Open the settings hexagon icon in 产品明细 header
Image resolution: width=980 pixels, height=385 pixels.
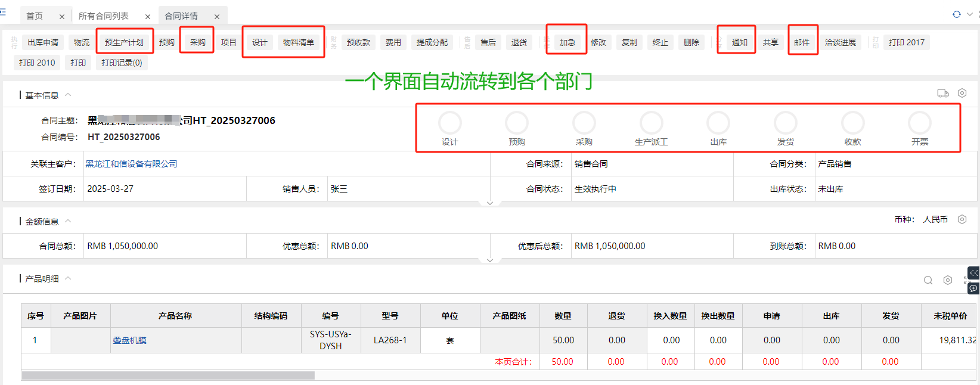948,280
